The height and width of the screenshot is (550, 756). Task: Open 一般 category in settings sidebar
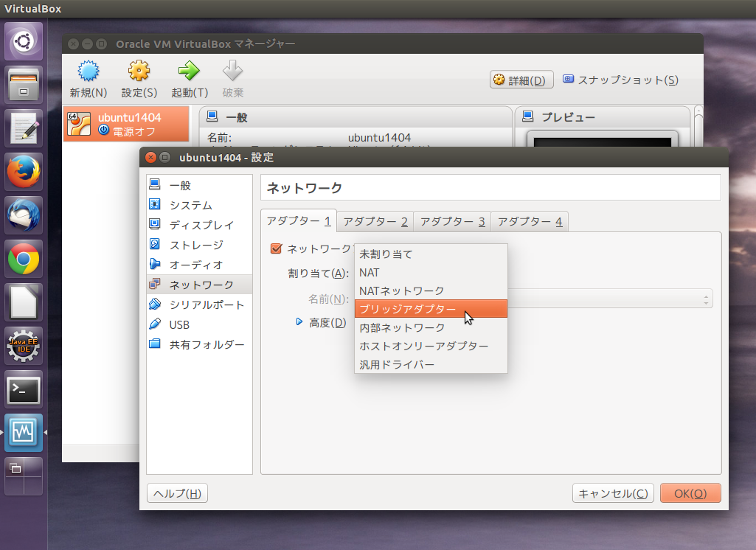199,185
